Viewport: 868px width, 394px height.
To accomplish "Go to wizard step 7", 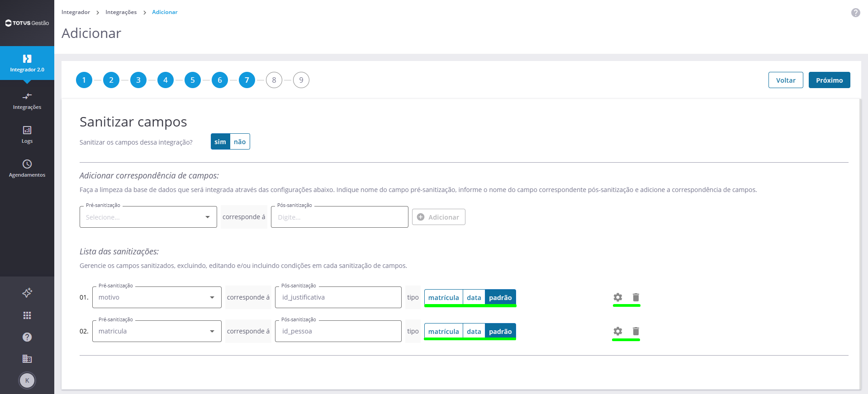I will [247, 80].
